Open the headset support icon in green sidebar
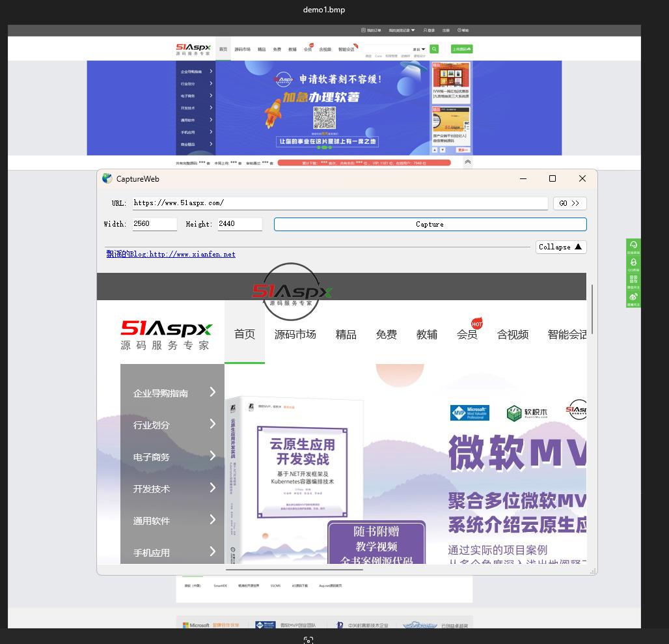The image size is (669, 644). 633,245
